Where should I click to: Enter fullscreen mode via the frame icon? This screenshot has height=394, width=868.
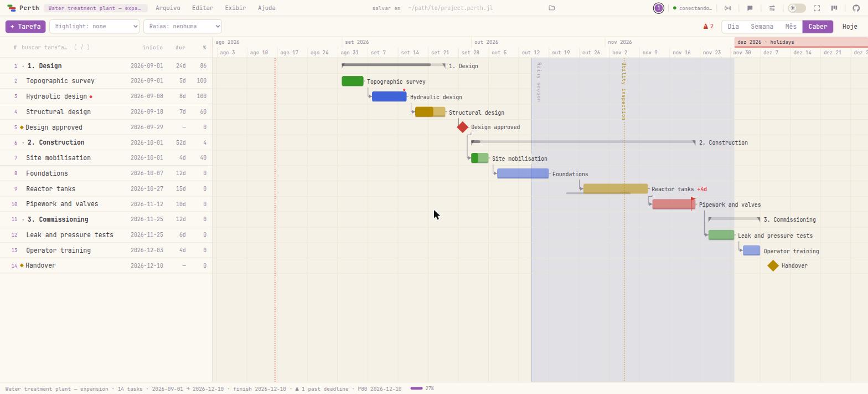tap(817, 8)
